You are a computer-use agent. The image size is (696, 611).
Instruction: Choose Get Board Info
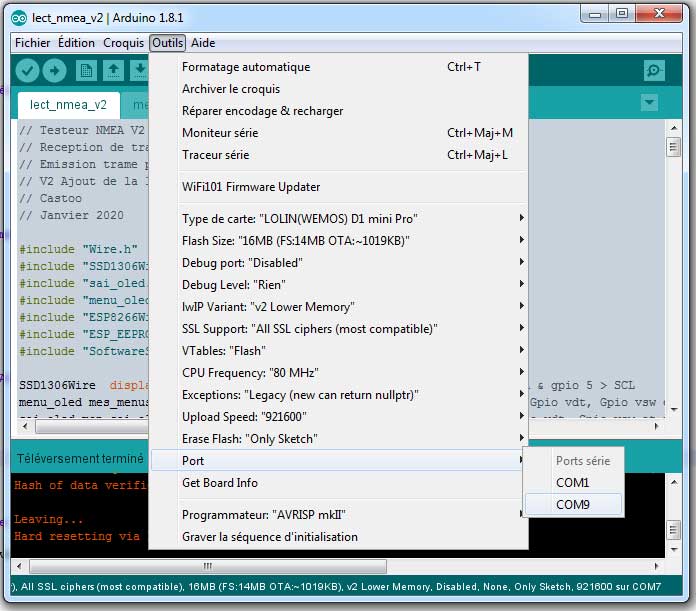[338, 483]
